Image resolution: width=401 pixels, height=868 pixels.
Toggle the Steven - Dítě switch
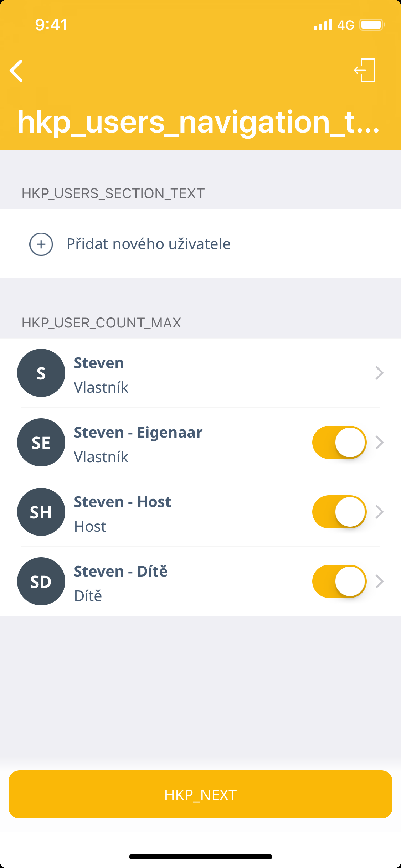pyautogui.click(x=339, y=581)
